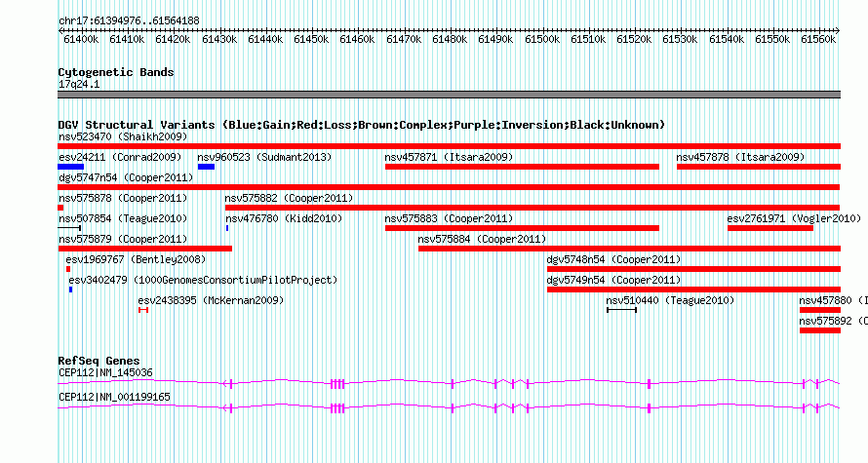
Task: Select the nsv507854 (Teague2010) label
Action: [123, 218]
